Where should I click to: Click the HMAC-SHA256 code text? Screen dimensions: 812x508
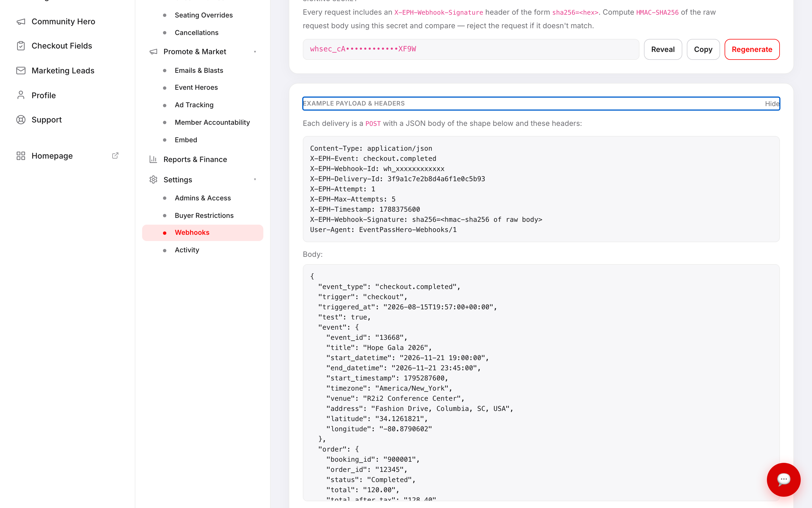pyautogui.click(x=657, y=12)
